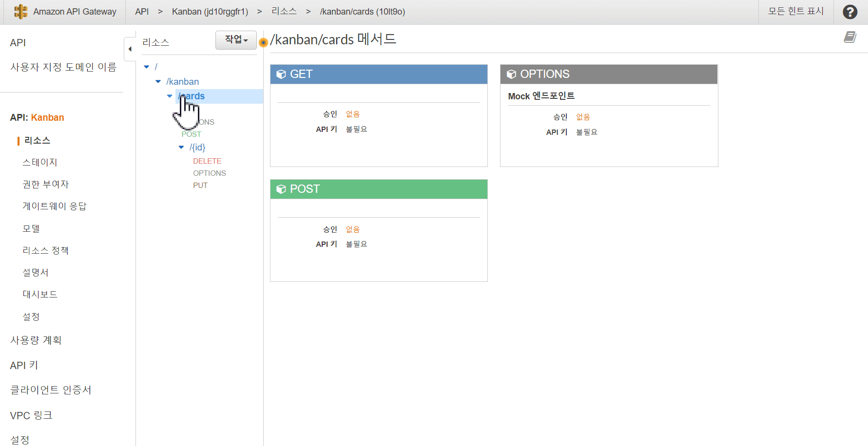Image resolution: width=868 pixels, height=446 pixels.
Task: Click the Kanban (jd10rggfr1) breadcrumb
Action: [210, 12]
